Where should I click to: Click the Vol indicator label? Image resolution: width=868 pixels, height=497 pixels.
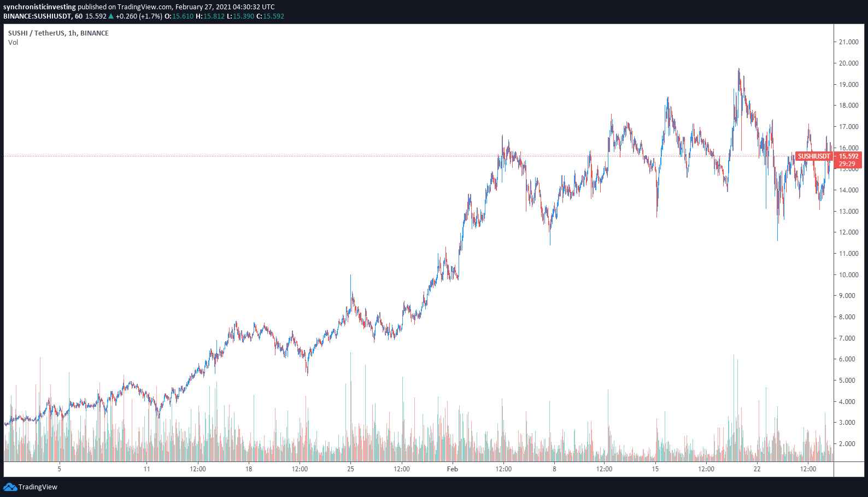point(13,43)
